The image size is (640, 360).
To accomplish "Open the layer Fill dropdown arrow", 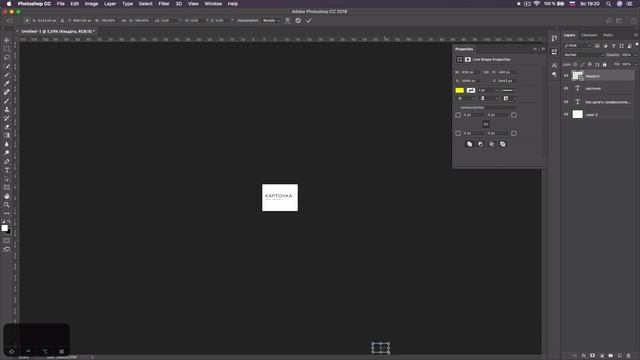I will (x=636, y=64).
